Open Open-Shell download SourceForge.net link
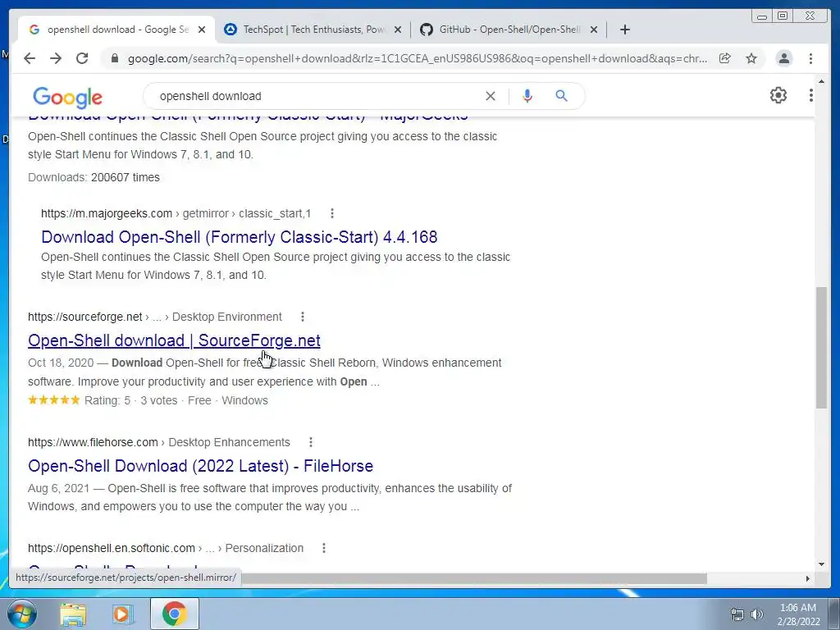 pos(174,340)
